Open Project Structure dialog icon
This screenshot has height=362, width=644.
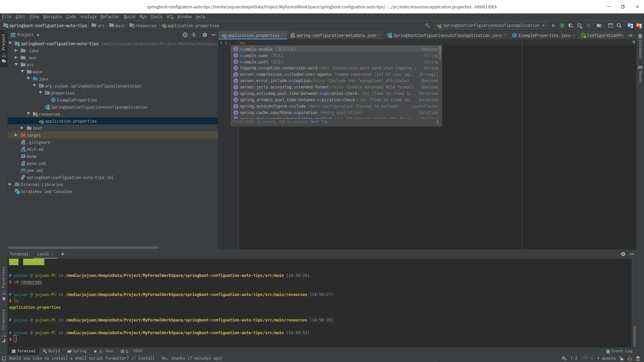(x=599, y=25)
